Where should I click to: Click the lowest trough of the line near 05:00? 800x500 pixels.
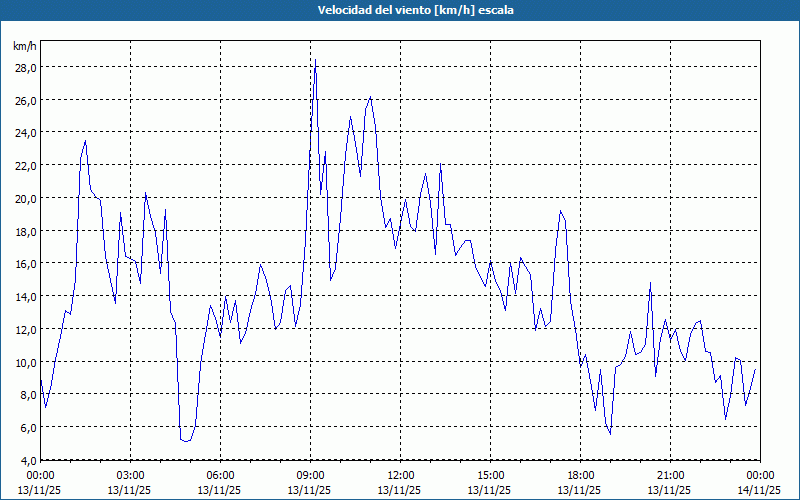(185, 441)
